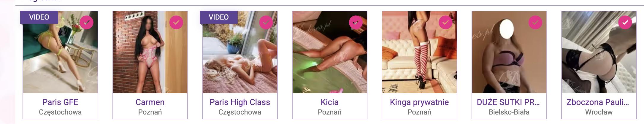This screenshot has width=644, height=124.
Task: Open the Carmen profile name link
Action: [x=150, y=102]
